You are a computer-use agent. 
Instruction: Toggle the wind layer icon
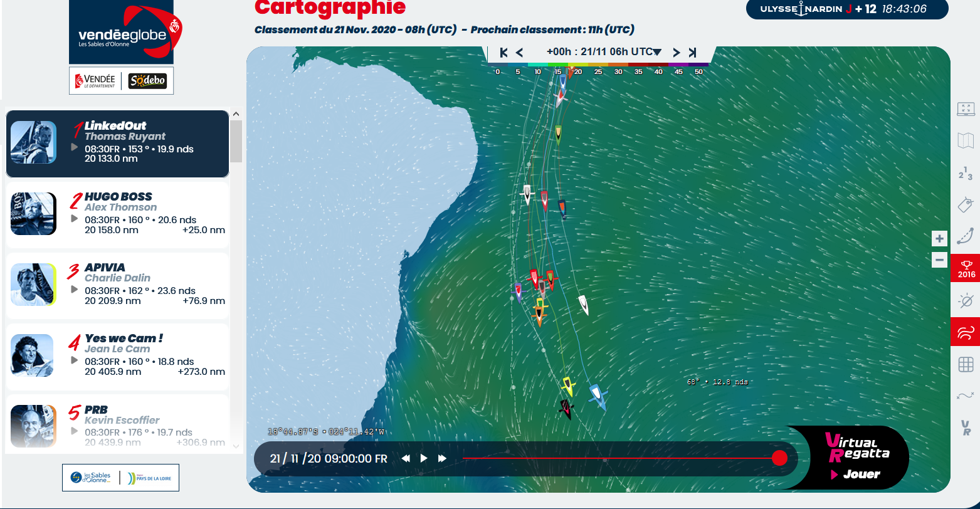(966, 332)
